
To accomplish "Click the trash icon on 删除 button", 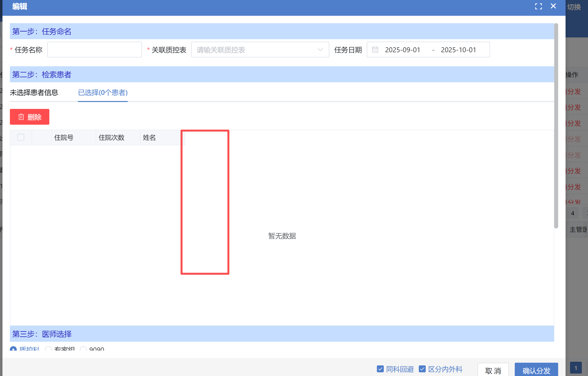I will (21, 117).
